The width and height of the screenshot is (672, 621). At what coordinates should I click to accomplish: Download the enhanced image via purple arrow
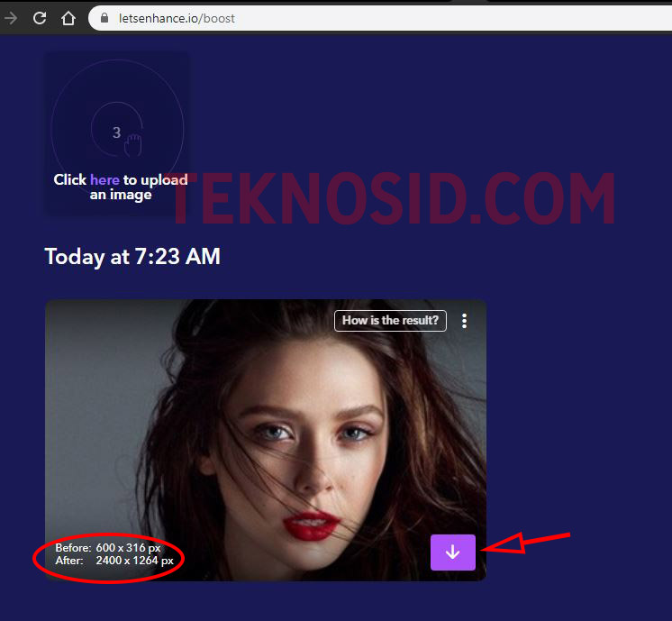tap(452, 553)
